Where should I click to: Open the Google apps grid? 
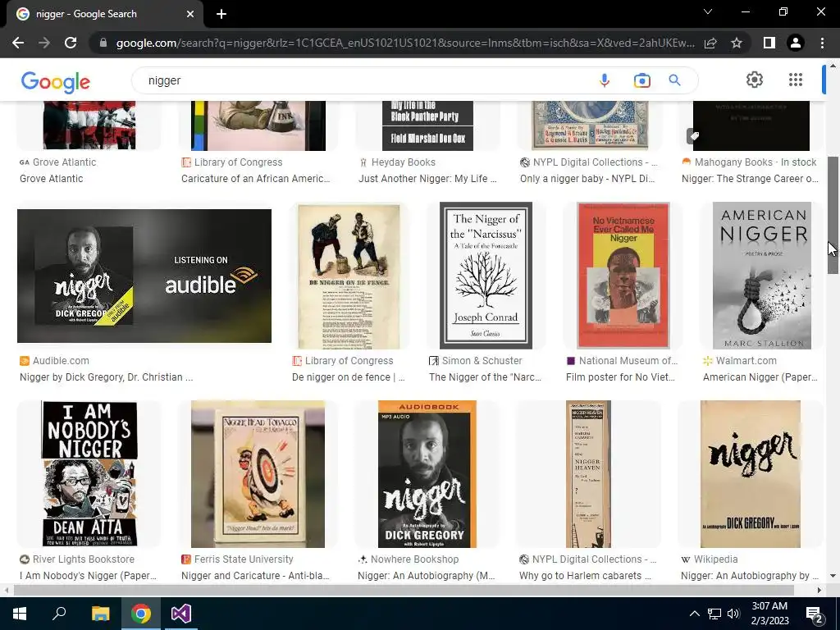point(796,80)
